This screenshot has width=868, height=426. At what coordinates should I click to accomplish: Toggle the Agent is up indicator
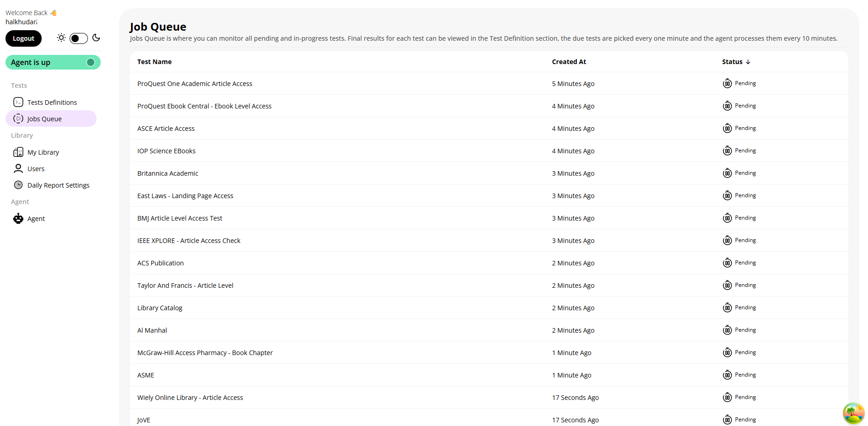pyautogui.click(x=91, y=62)
